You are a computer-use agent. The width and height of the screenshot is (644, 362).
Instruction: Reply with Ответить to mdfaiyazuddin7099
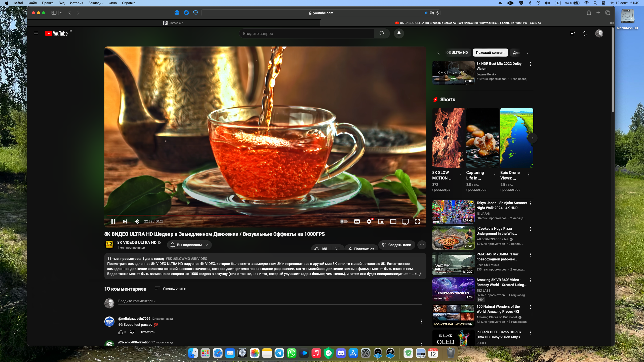[x=148, y=332]
